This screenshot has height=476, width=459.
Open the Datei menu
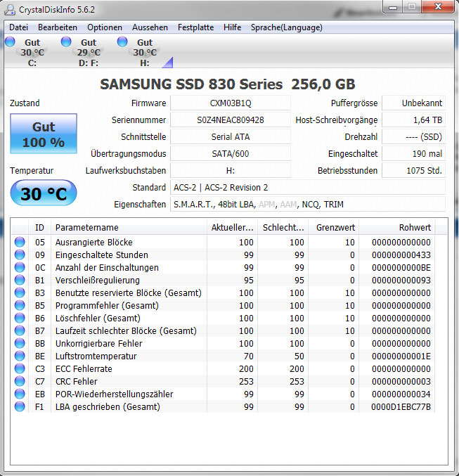tap(18, 27)
